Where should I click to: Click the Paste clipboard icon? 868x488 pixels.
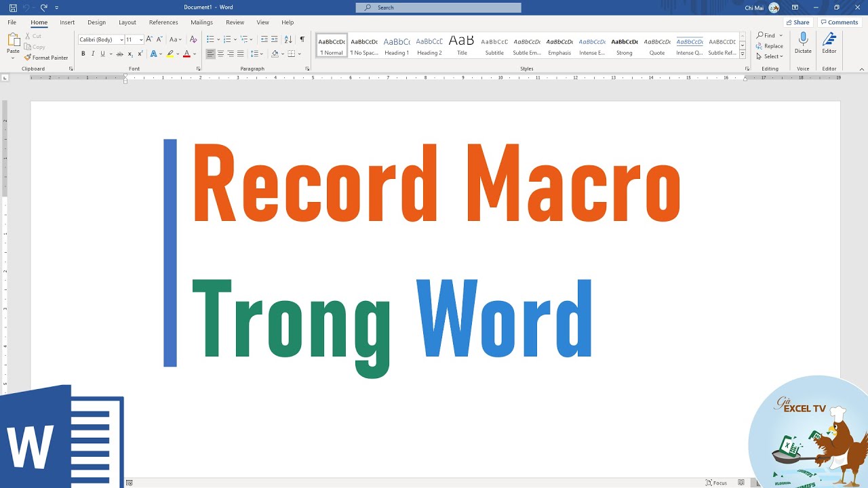tap(13, 40)
